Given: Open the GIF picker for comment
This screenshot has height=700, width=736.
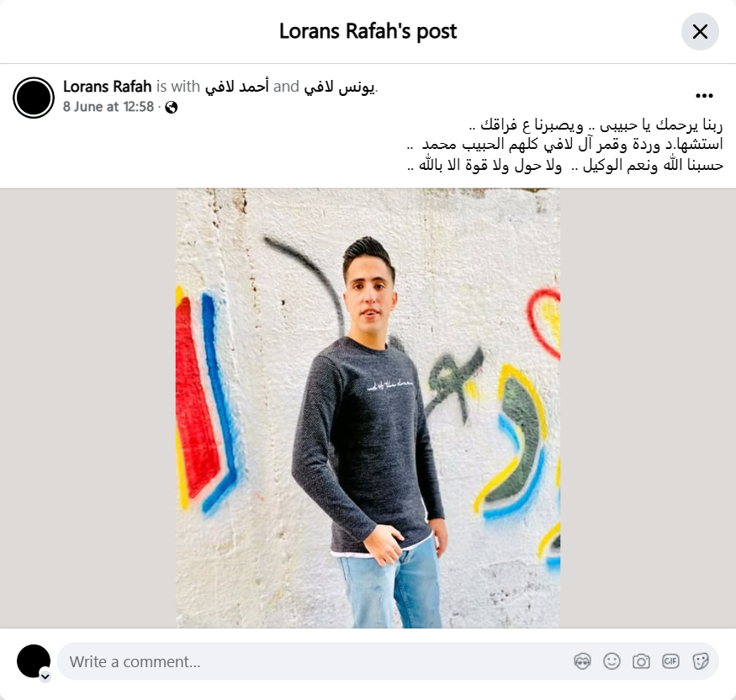Looking at the screenshot, I should 670,661.
